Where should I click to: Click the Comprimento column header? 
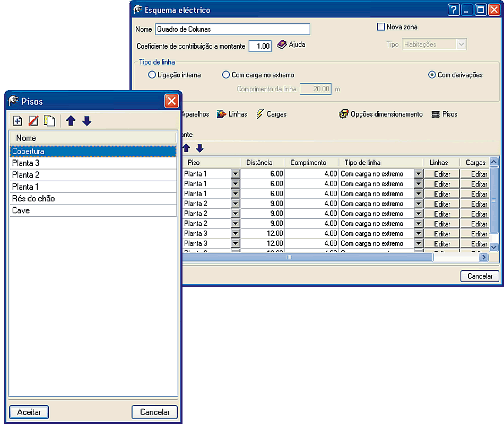click(x=311, y=163)
